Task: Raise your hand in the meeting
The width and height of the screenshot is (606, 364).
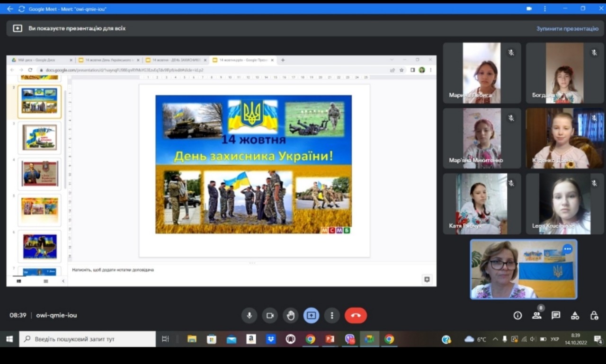Action: click(x=291, y=315)
